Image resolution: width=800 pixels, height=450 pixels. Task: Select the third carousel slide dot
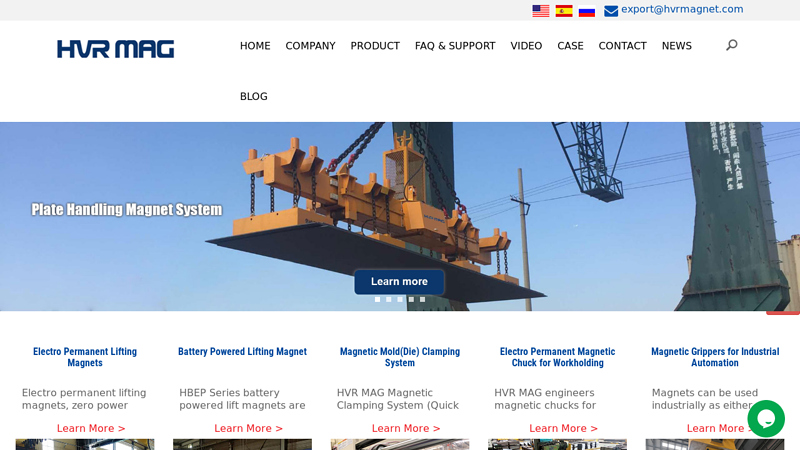pos(400,299)
